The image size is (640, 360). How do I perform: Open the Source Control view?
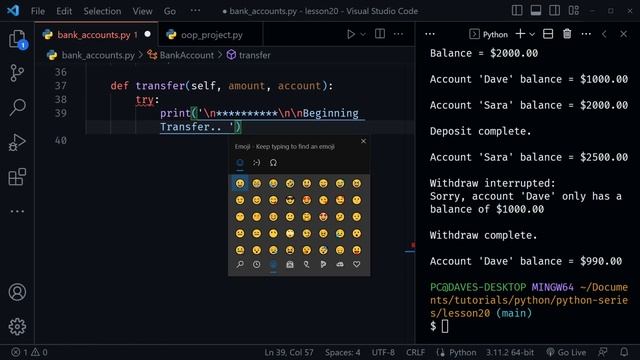[x=17, y=73]
